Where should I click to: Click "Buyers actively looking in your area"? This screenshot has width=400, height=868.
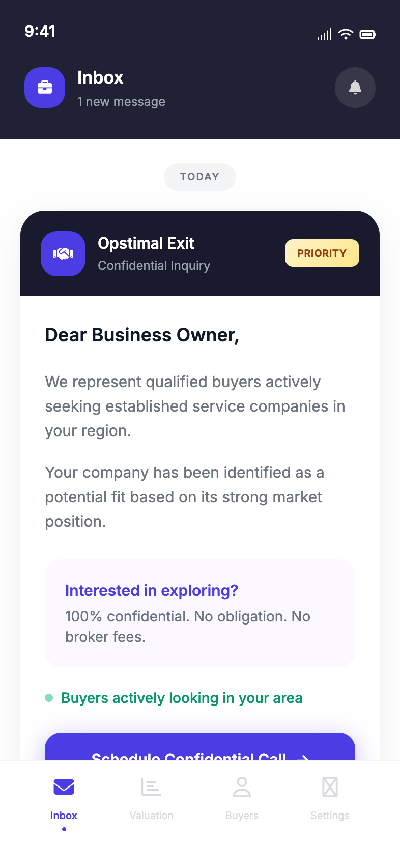[182, 698]
